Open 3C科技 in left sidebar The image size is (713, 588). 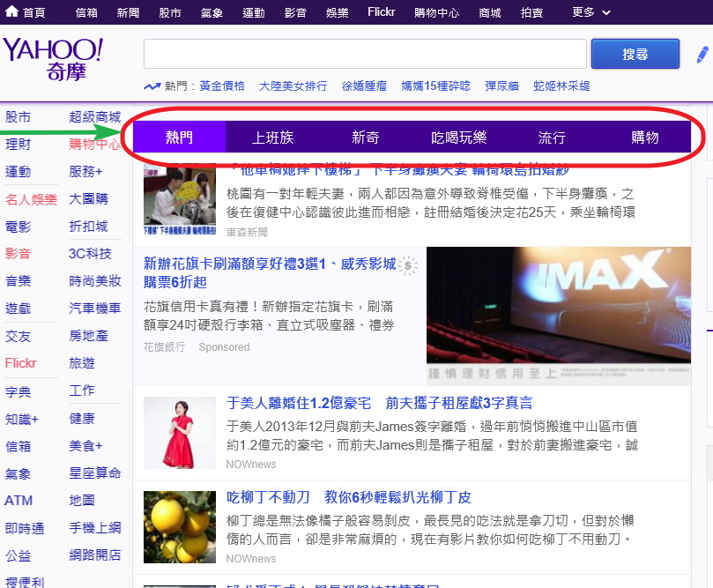90,254
